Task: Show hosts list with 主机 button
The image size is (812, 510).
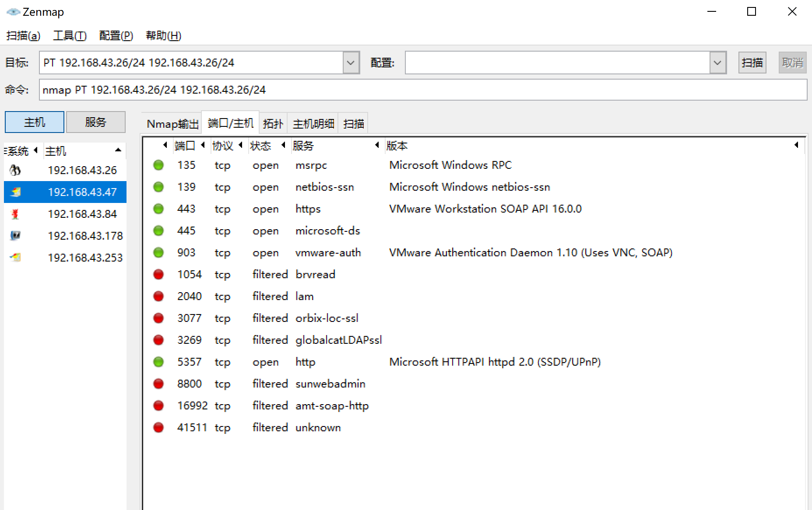Action: (35, 122)
